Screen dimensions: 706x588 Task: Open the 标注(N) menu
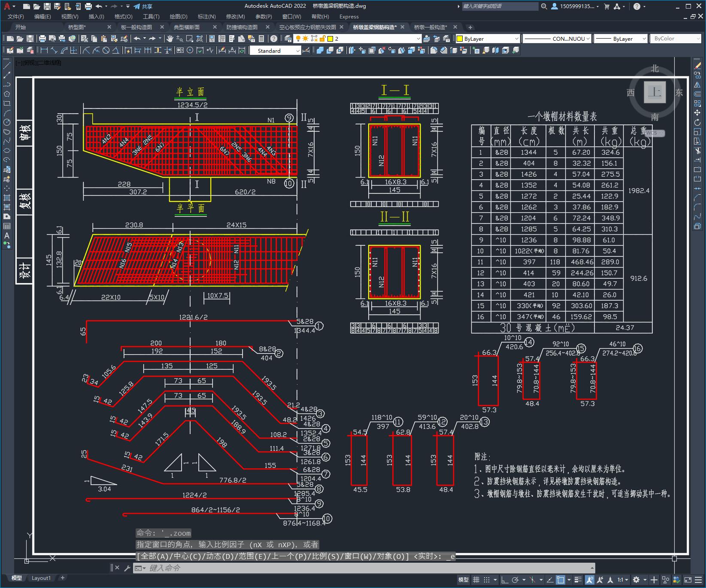point(206,17)
